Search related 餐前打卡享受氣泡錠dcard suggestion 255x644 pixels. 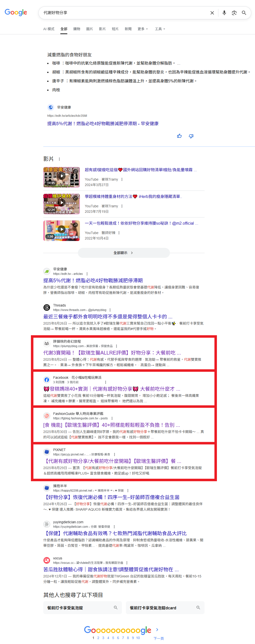165,607
